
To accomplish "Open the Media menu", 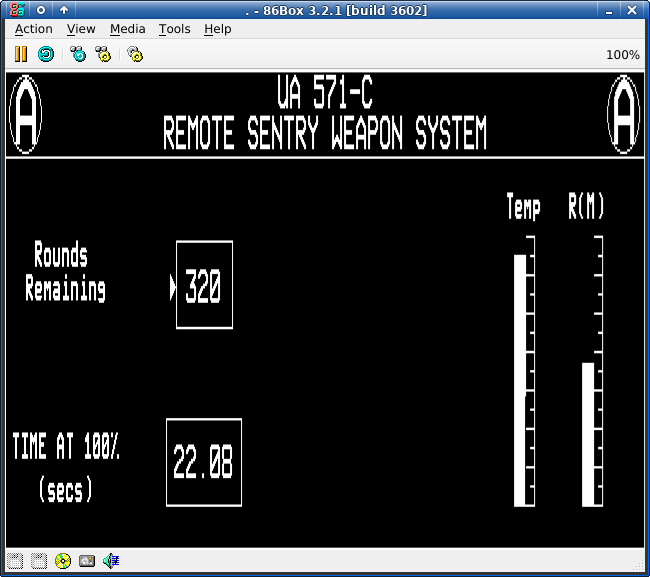I will pyautogui.click(x=127, y=29).
